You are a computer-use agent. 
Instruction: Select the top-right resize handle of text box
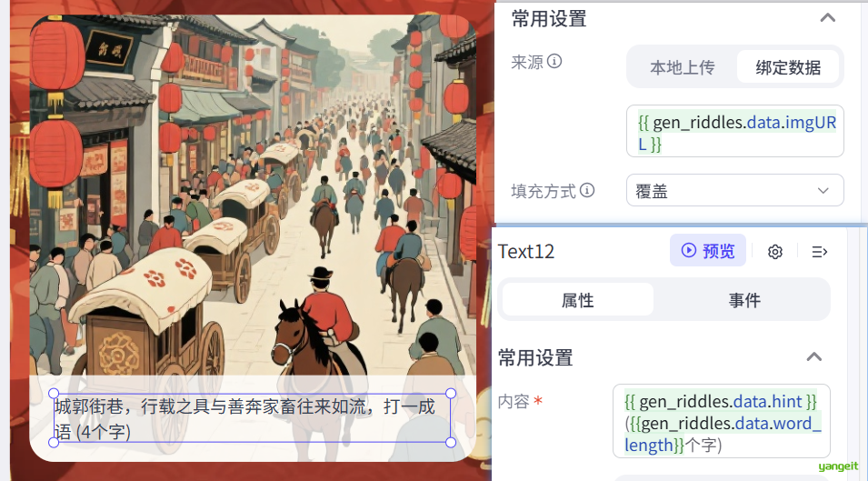point(451,394)
